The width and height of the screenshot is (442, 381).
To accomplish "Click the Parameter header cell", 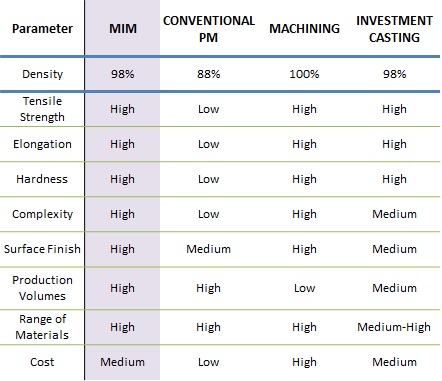I will point(42,28).
